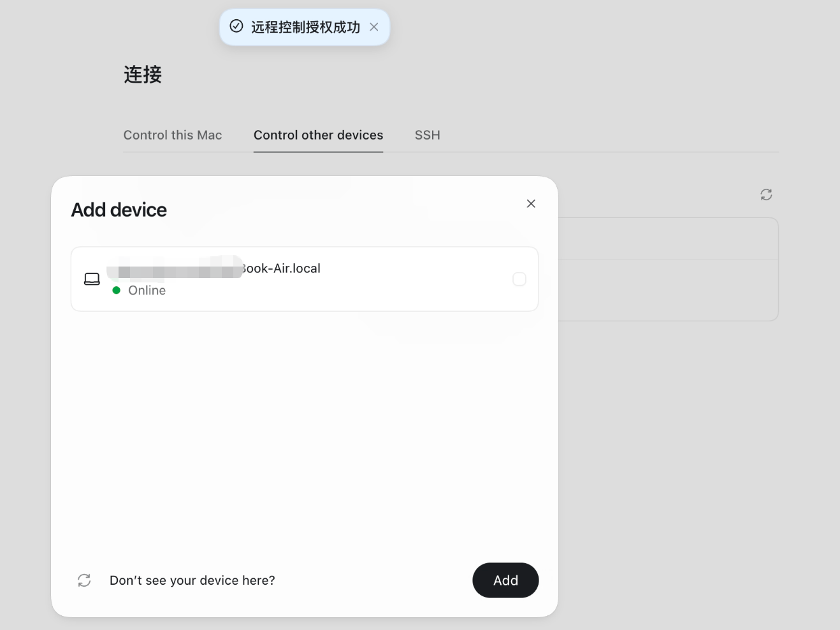Click the 连接 page heading
The height and width of the screenshot is (630, 840).
[x=143, y=75]
